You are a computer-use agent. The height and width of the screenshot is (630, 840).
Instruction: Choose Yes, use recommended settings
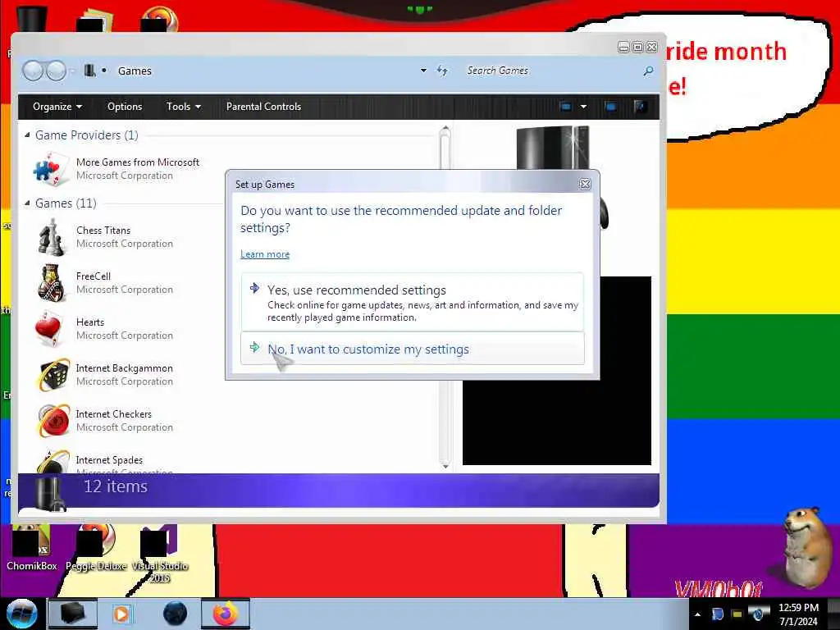412,302
